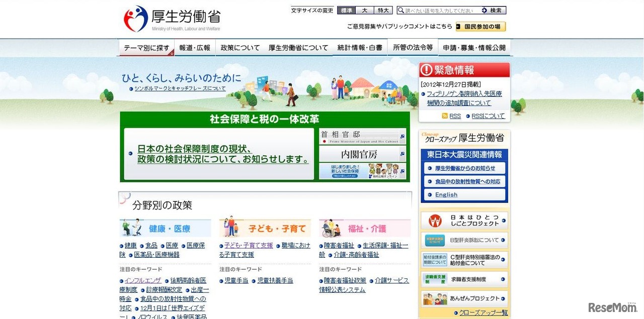This screenshot has width=644, height=319.
Task: Open the テーマ別に探す menu tab
Action: click(146, 48)
